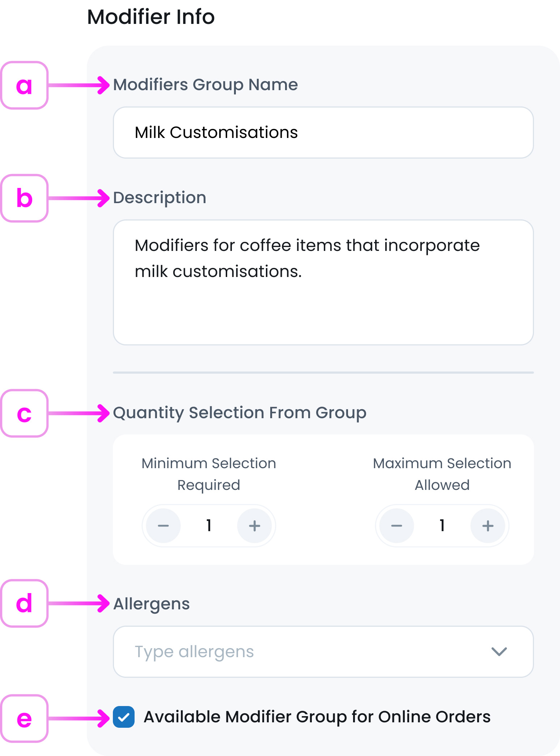
Task: Click the pink 'a' annotation badge
Action: (24, 85)
